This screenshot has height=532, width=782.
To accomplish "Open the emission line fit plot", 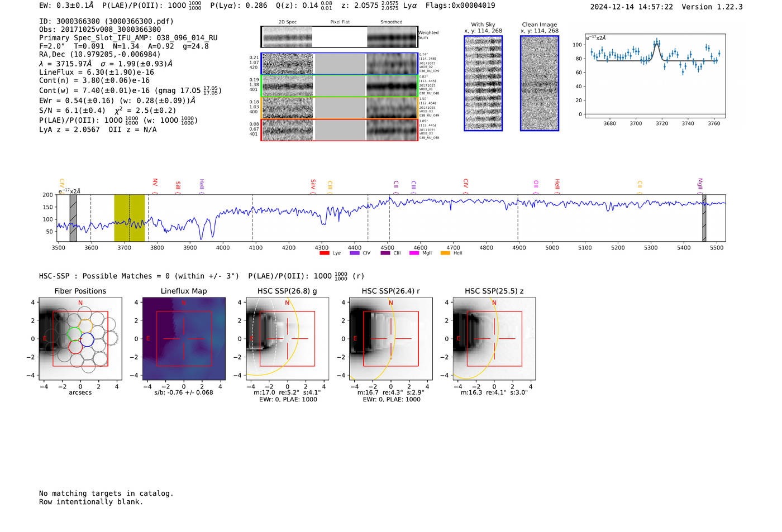I will tap(655, 76).
